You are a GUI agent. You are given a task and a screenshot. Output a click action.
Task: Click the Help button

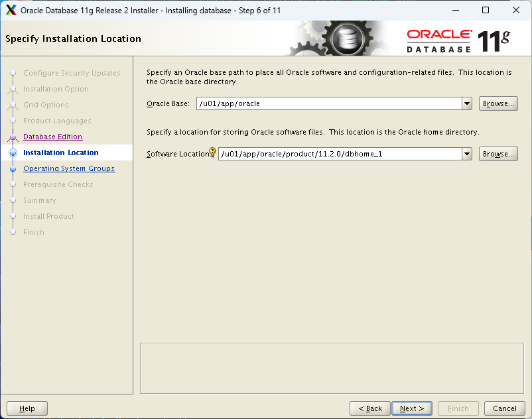coord(27,408)
